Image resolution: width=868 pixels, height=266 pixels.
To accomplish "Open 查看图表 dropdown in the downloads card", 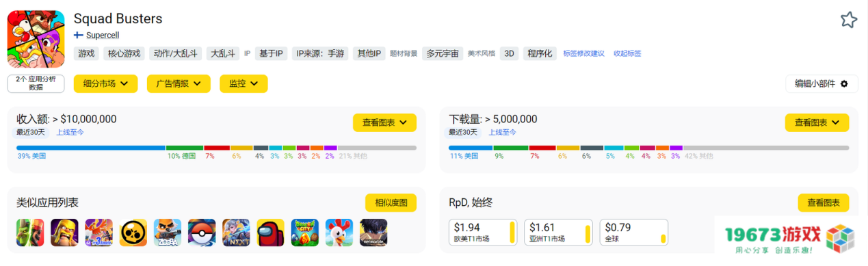I will [817, 122].
